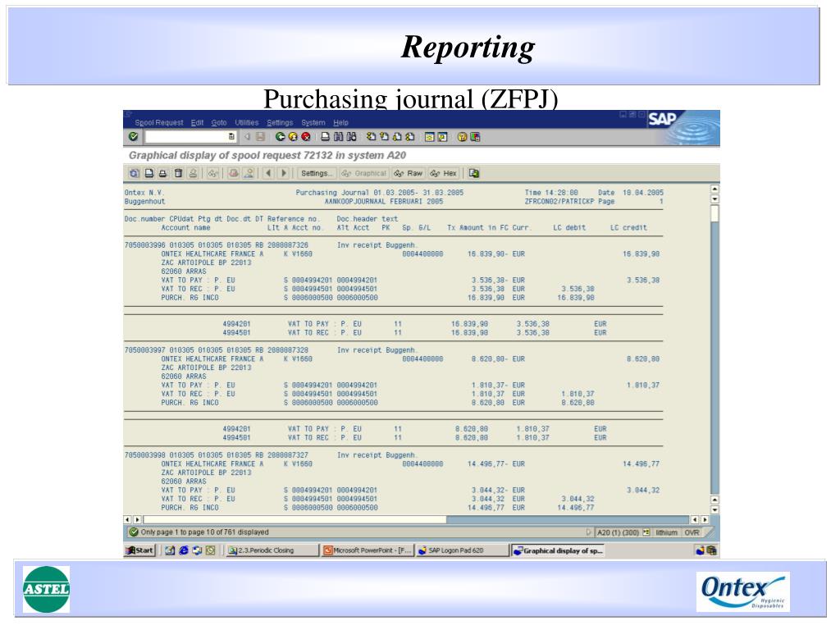Go to First Page icon
Image resolution: width=840 pixels, height=630 pixels.
click(372, 137)
